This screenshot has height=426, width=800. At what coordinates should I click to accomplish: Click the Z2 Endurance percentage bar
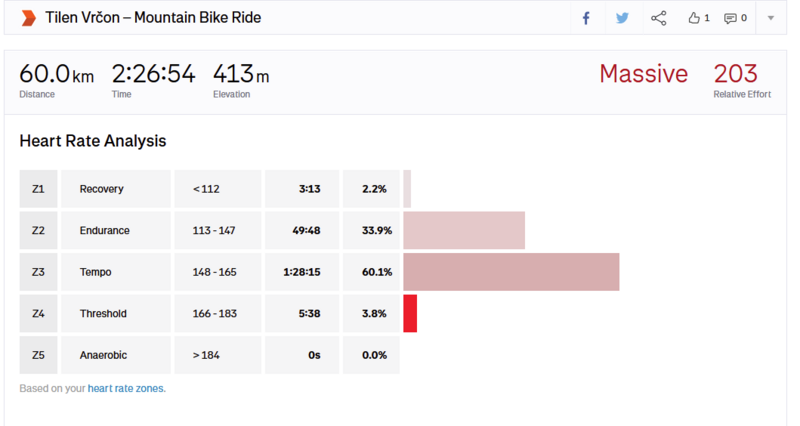click(464, 231)
